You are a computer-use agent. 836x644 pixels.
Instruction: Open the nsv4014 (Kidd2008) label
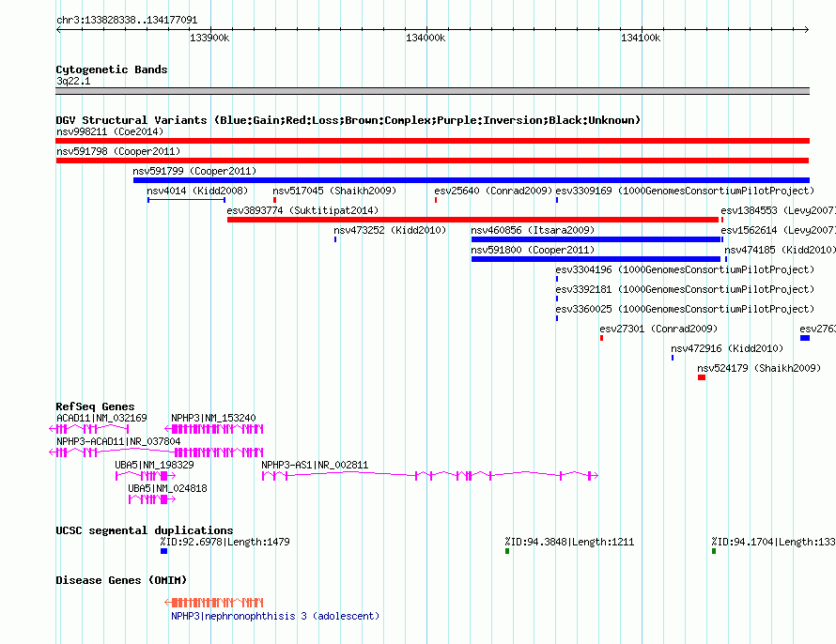tap(197, 191)
